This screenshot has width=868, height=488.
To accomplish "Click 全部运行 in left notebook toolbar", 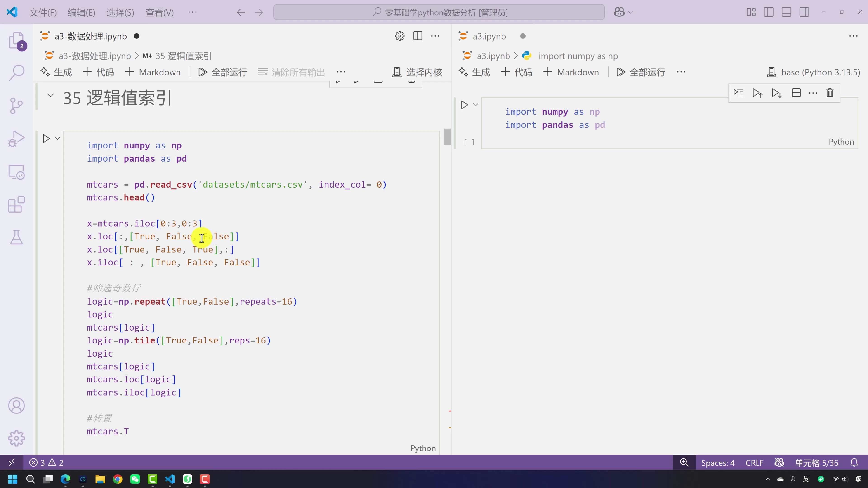I will coord(223,72).
